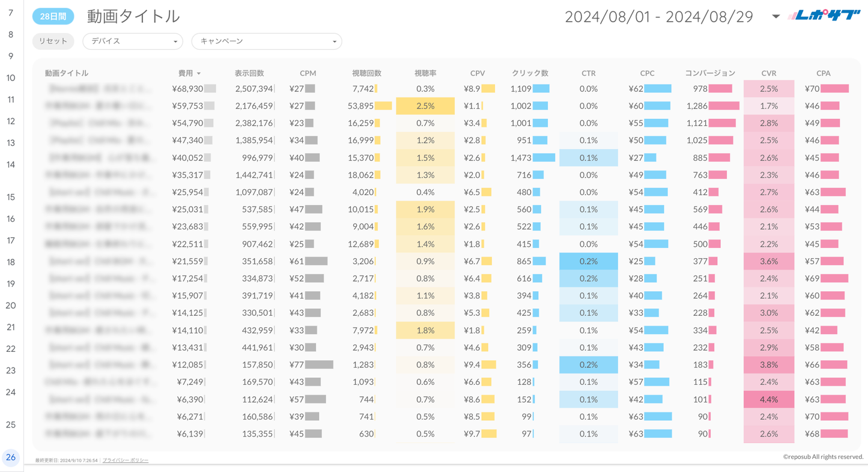Click the conversions value 1,286
868x472 pixels.
[697, 106]
